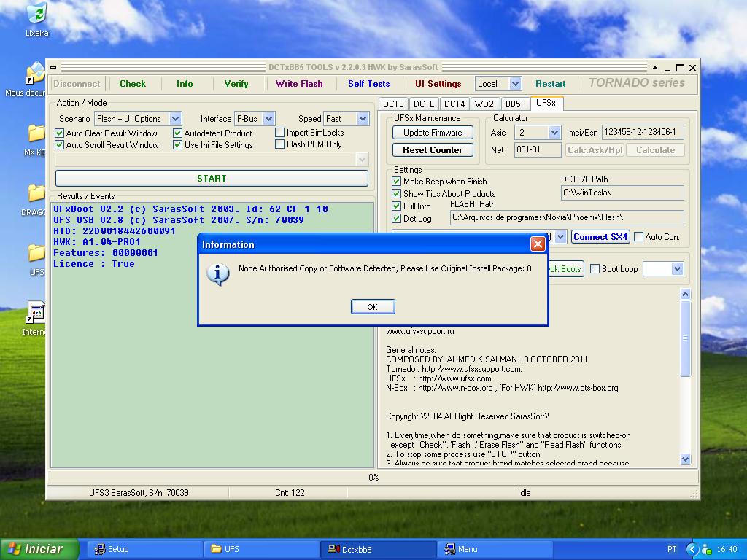747x560 pixels.
Task: Switch to the DCT4 tab
Action: pyautogui.click(x=454, y=104)
